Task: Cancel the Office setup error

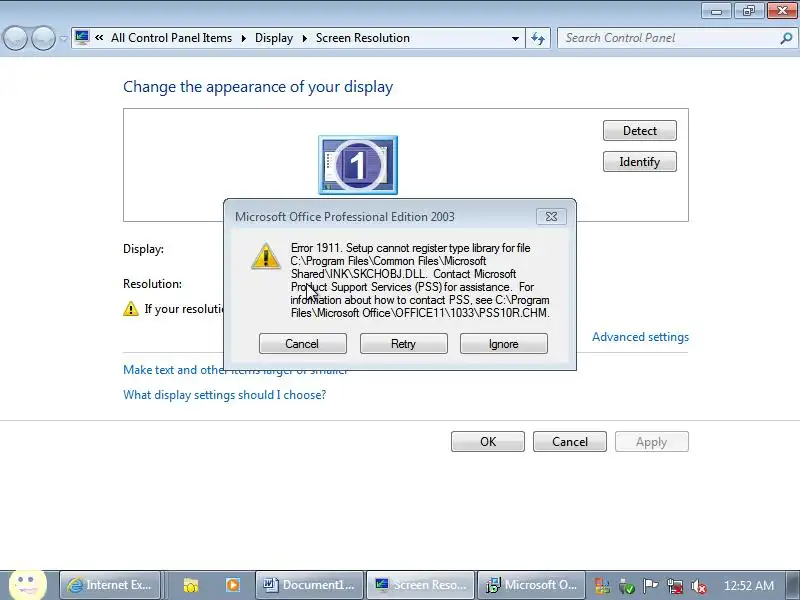Action: point(303,343)
